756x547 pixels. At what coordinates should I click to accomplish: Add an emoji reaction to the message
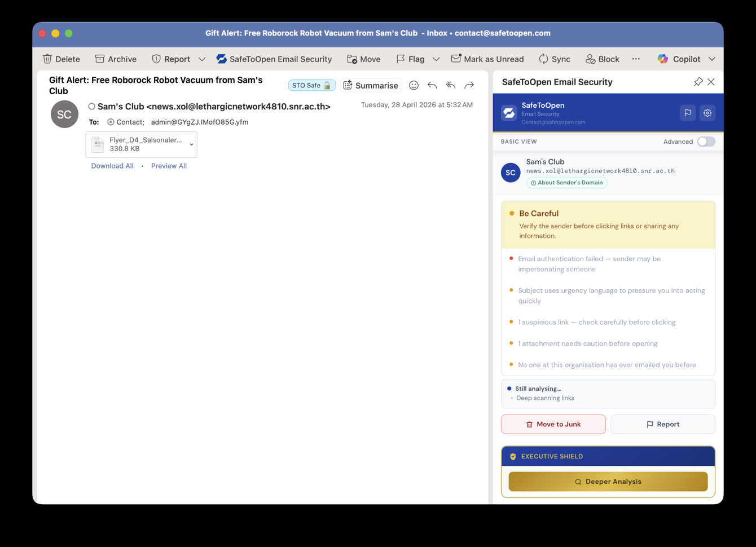point(414,85)
